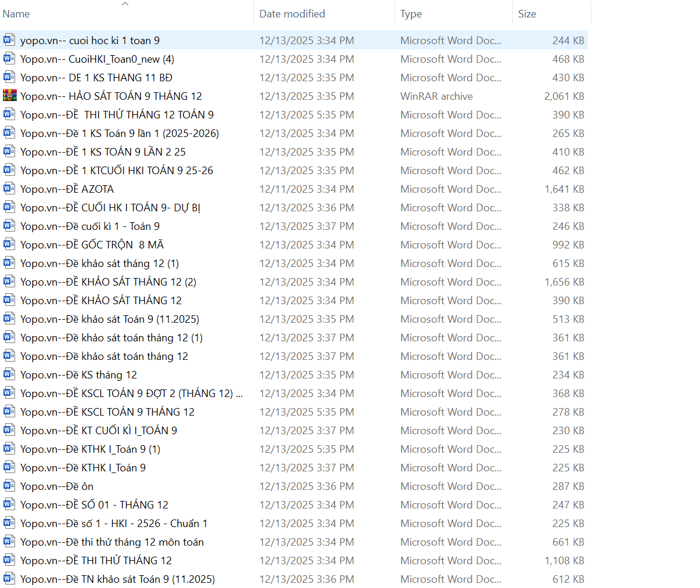Click Word icon beside 'ĐỀ AZOTA' file

pos(9,189)
